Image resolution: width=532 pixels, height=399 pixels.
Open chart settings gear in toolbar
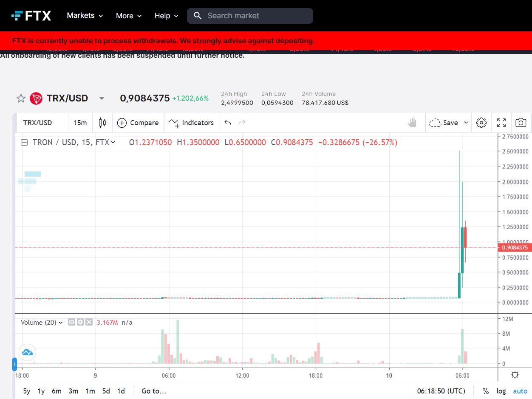coord(481,123)
